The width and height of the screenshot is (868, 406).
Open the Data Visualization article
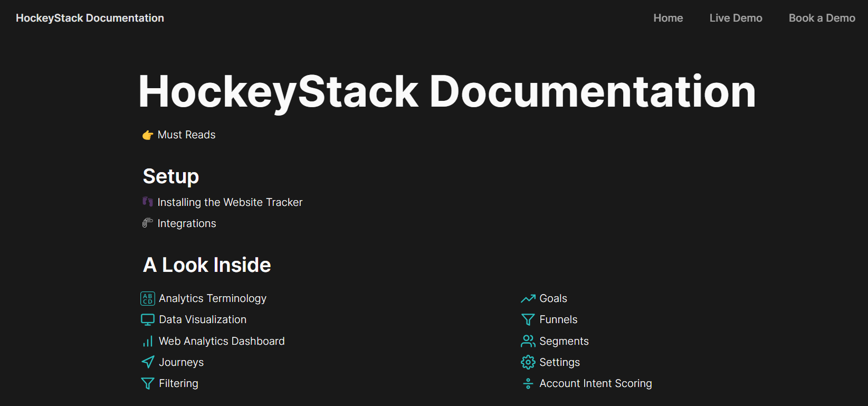(x=203, y=319)
